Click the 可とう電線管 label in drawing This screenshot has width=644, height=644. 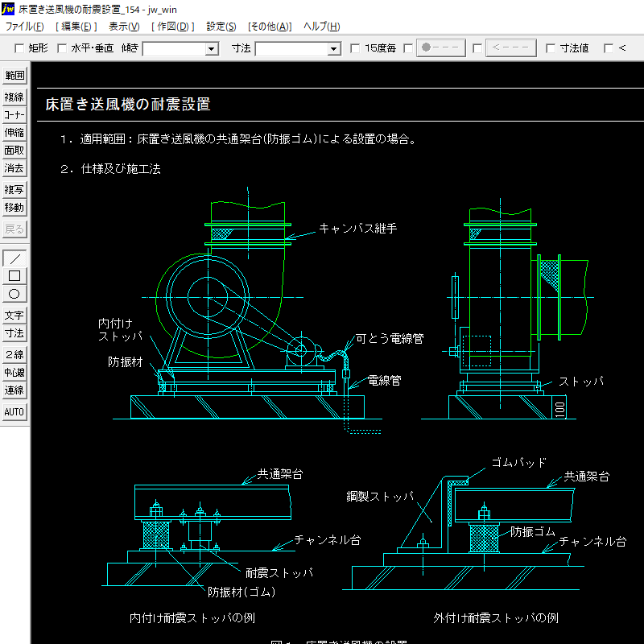click(x=390, y=338)
